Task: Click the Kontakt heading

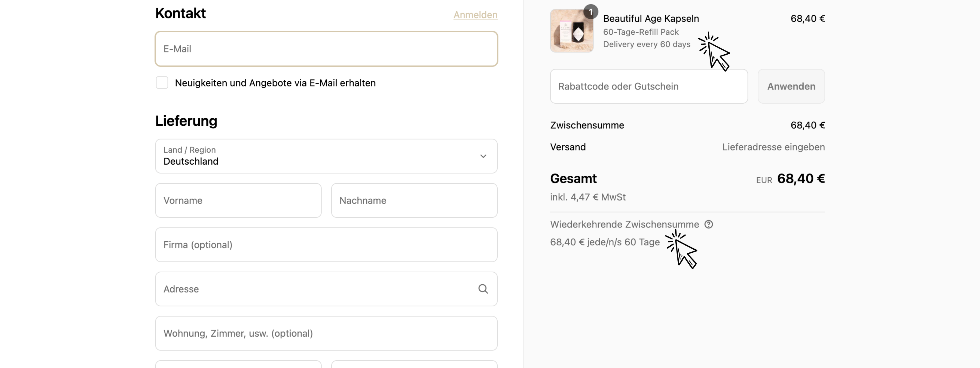Action: [x=180, y=13]
